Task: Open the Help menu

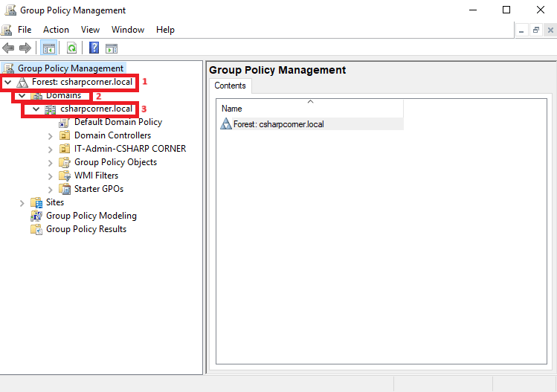Action: point(165,30)
